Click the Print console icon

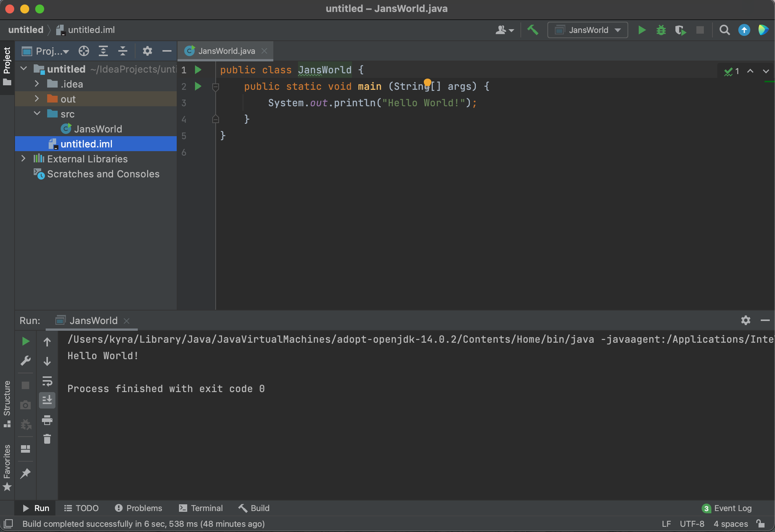(x=47, y=420)
